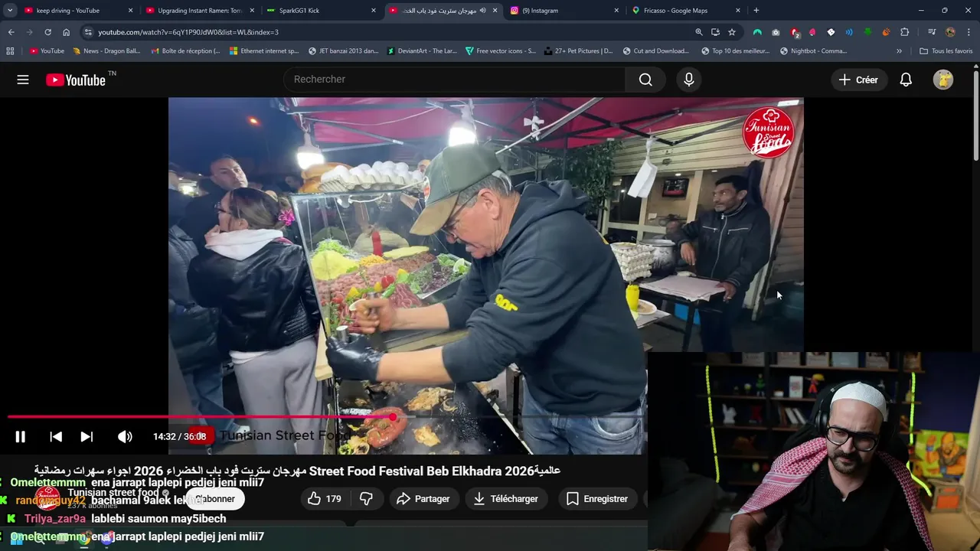Screen dimensions: 980x551
Task: Open the Ethernet internet sp... bookmark
Action: click(264, 51)
